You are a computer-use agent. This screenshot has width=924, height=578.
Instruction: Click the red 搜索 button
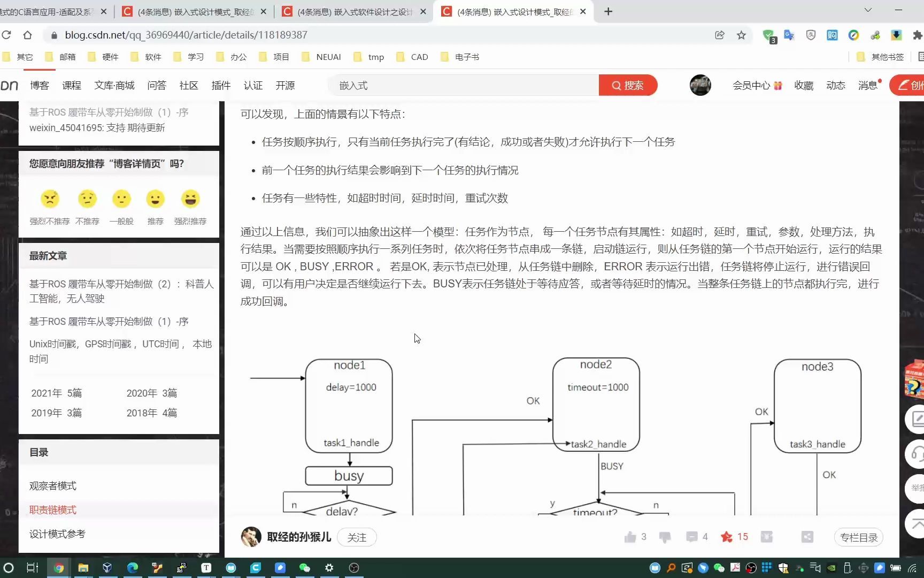(x=628, y=85)
